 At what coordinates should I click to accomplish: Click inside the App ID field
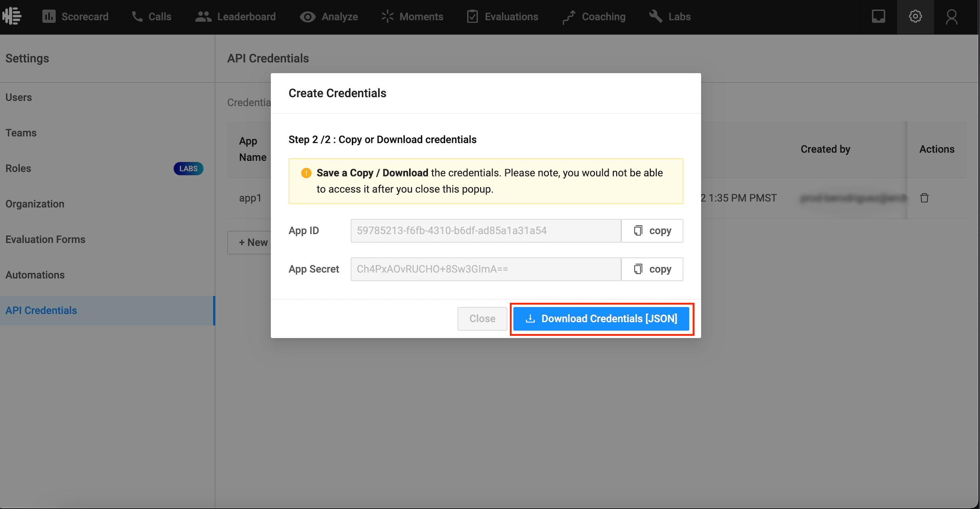pos(486,230)
